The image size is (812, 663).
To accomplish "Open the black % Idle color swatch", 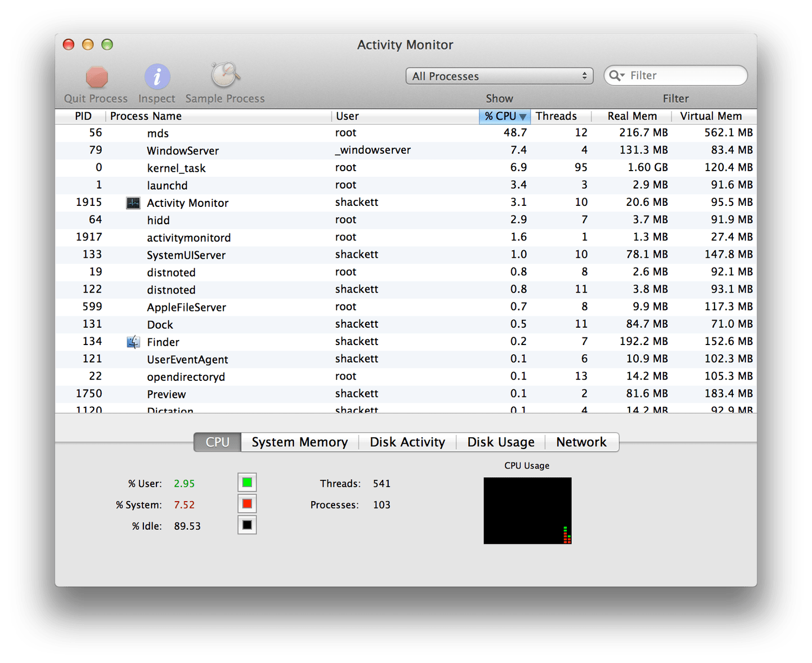I will tap(247, 525).
